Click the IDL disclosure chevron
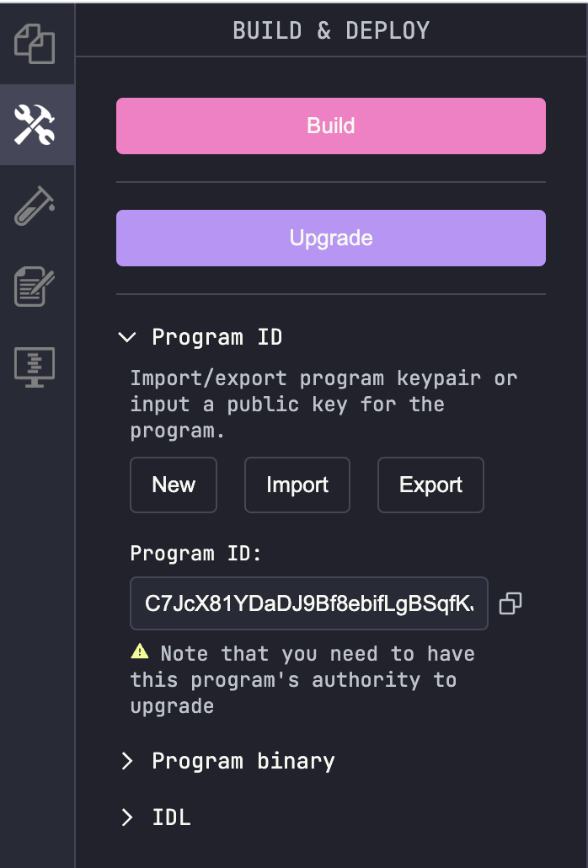The height and width of the screenshot is (868, 588). click(x=127, y=817)
